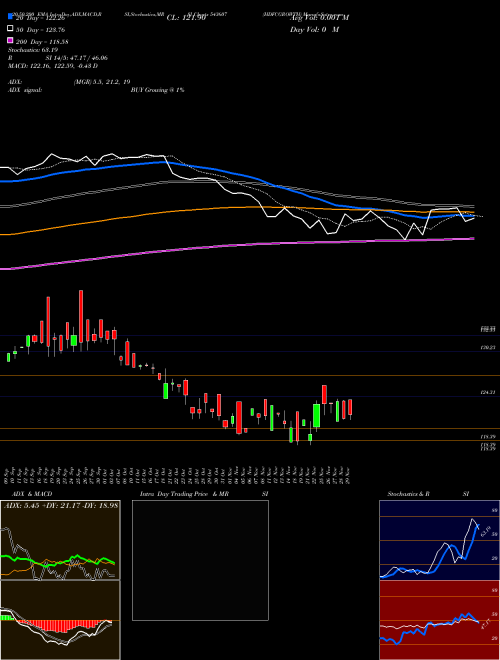Open the ADX indicator chart panel

[x=60, y=540]
